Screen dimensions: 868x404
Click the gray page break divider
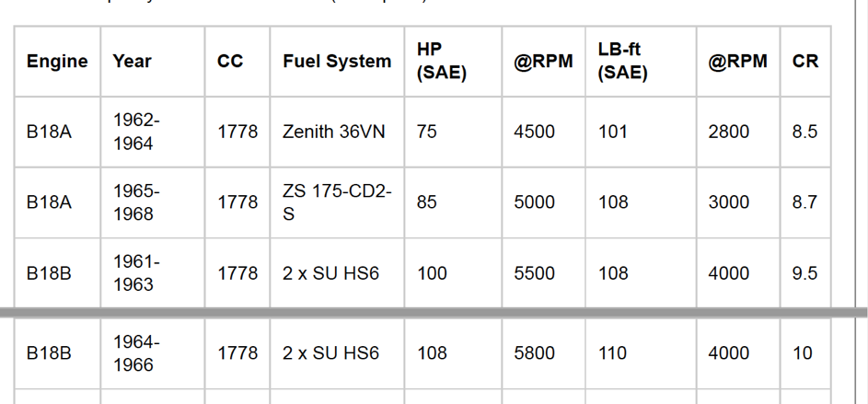click(x=434, y=313)
